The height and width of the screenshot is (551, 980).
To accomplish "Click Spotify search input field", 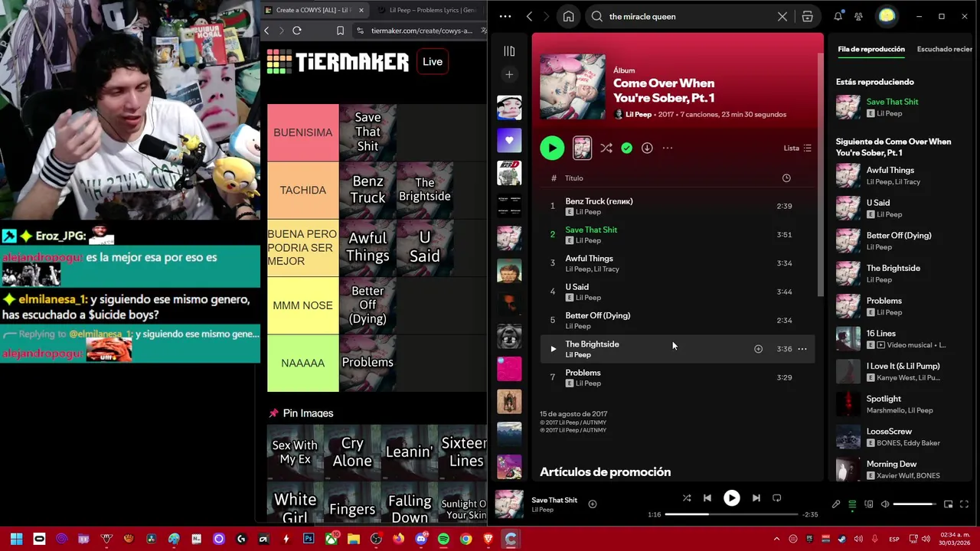I will [689, 16].
